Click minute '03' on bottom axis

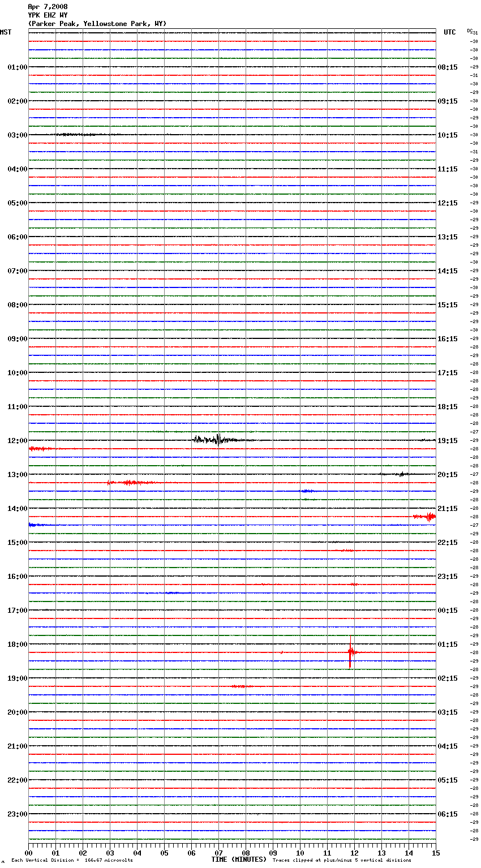point(110,852)
